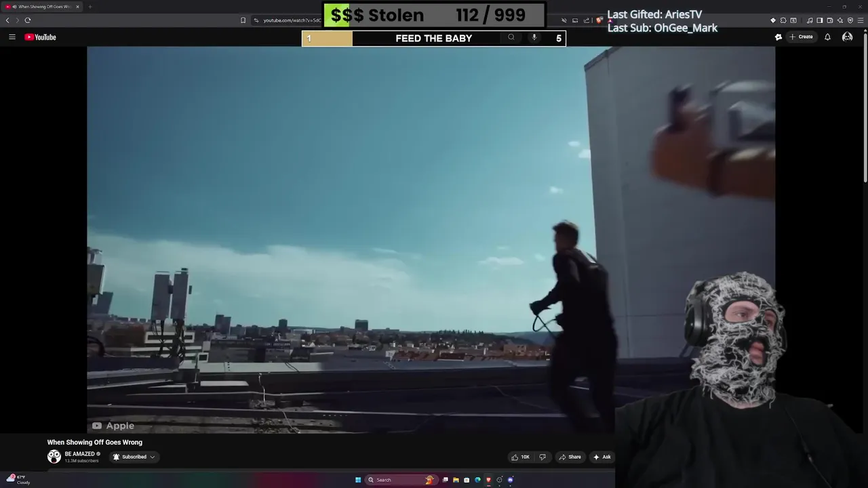Click the share page icon in address bar

pos(587,20)
